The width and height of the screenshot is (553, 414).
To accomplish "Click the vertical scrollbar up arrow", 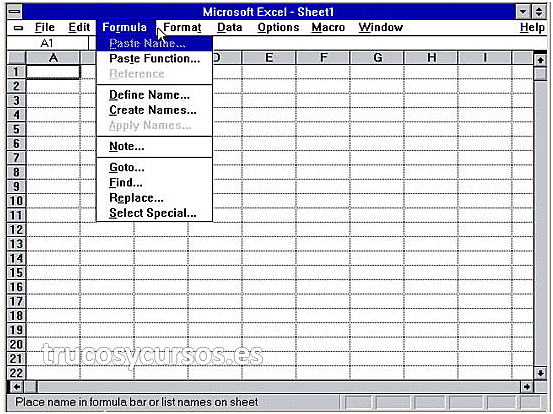I will 540,60.
